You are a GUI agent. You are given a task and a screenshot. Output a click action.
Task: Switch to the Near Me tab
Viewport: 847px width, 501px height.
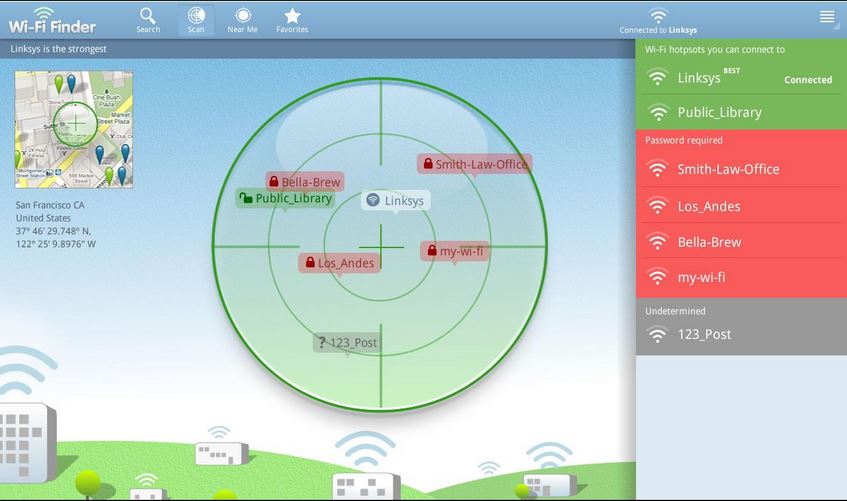point(243,20)
